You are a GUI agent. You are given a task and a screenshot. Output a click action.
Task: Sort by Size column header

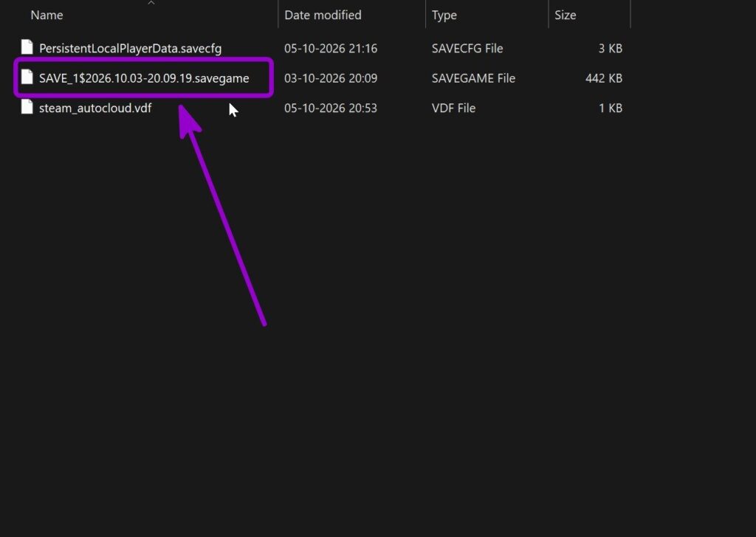565,15
